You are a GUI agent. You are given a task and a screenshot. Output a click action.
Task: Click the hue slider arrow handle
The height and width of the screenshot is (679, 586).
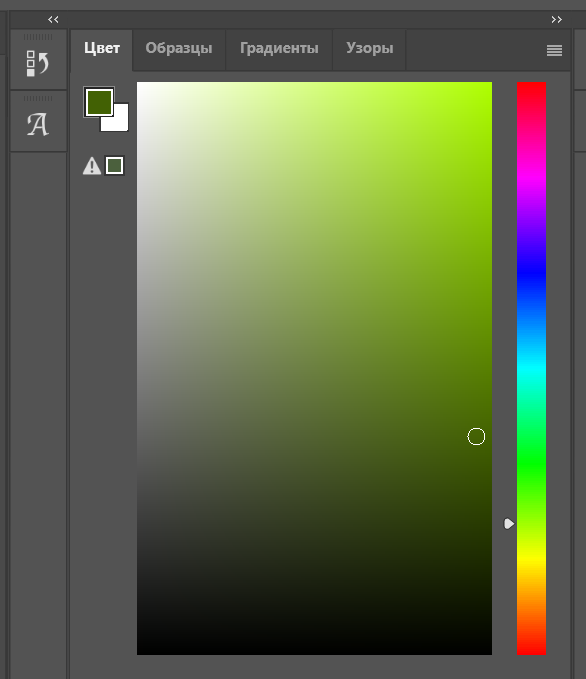point(509,524)
